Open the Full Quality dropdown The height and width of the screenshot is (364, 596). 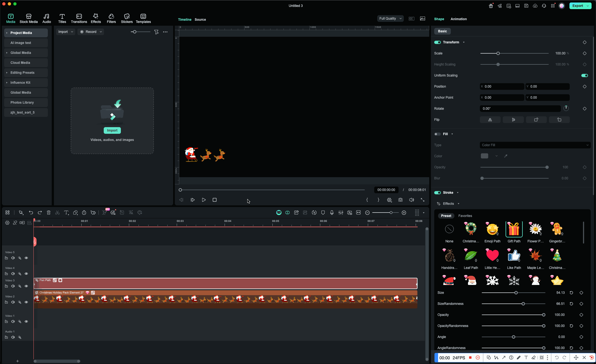pyautogui.click(x=390, y=19)
